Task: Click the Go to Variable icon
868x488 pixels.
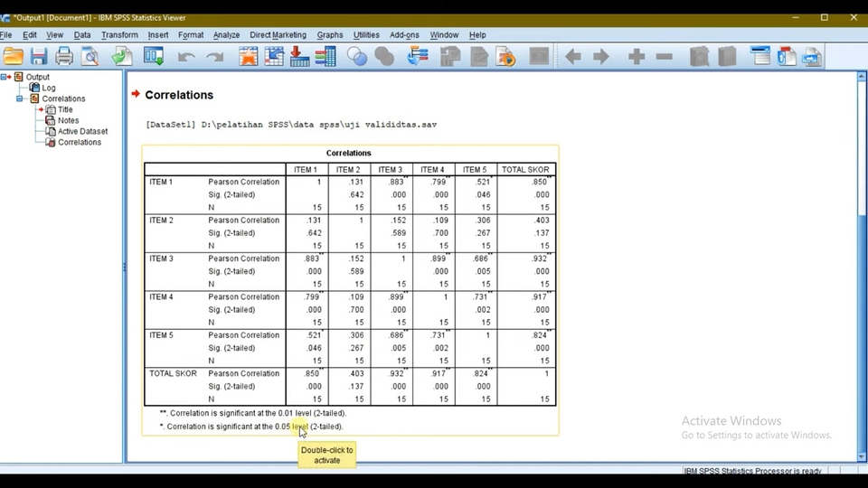Action: [299, 56]
